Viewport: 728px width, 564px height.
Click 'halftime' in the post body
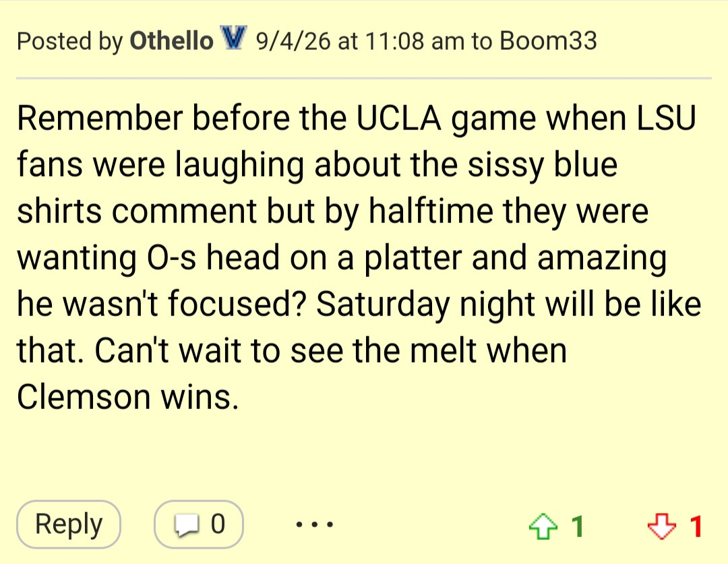431,212
